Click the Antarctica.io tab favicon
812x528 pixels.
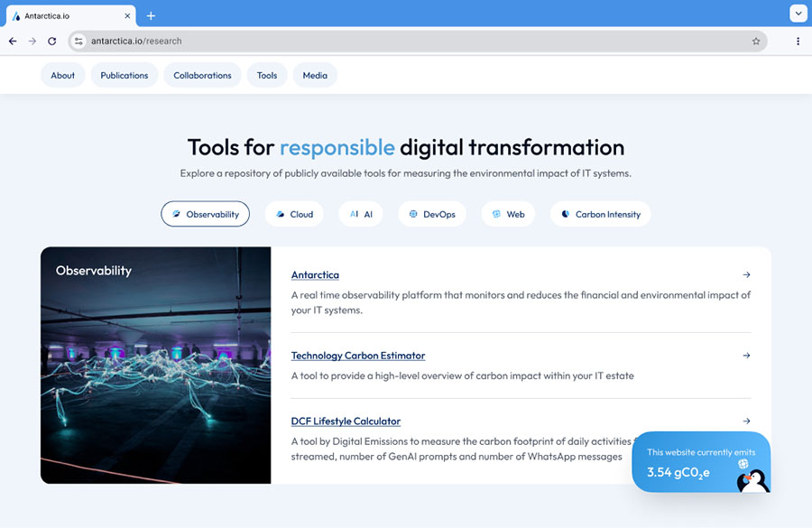pos(16,16)
